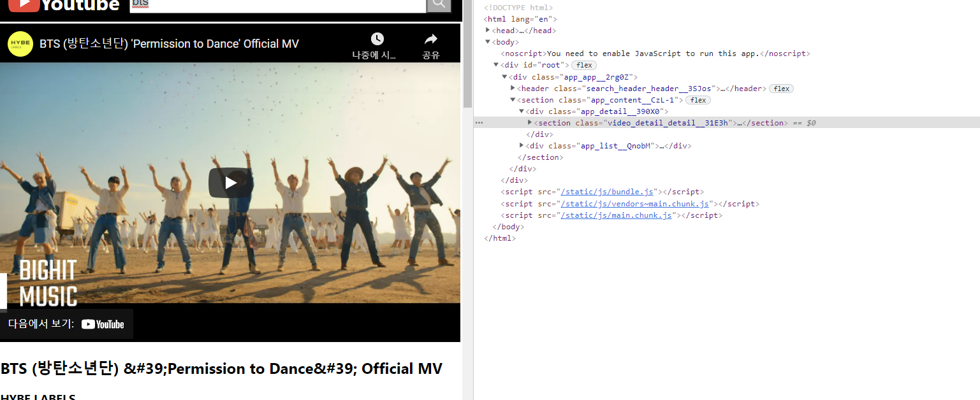Screen dimensions: 980x400
Task: Click flex badge beside app_content section
Action: (698, 100)
